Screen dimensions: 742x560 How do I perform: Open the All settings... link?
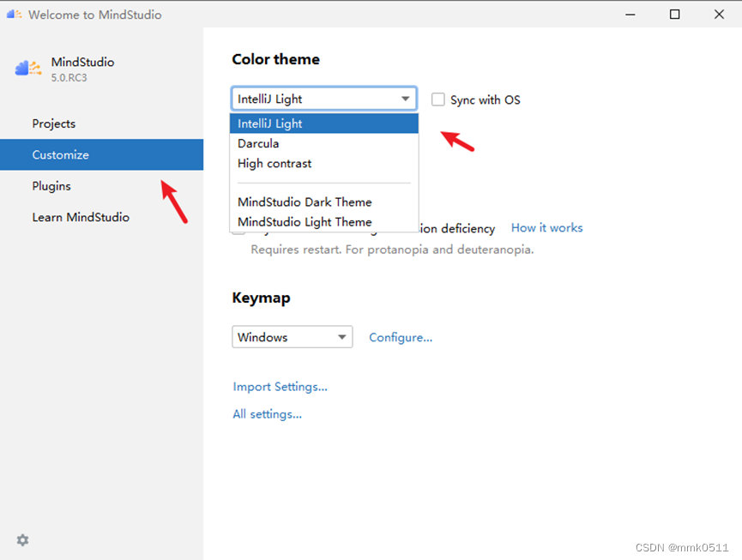point(267,414)
